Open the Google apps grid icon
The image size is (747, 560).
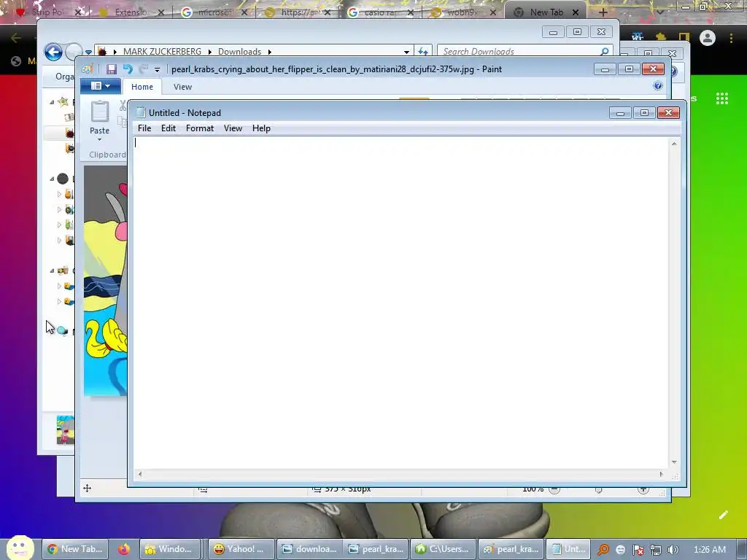(722, 98)
